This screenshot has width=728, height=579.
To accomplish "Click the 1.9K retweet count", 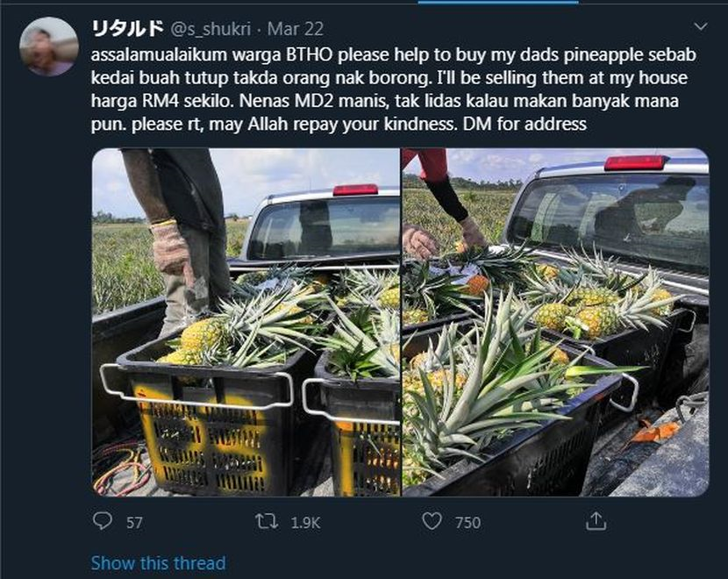I will click(305, 523).
